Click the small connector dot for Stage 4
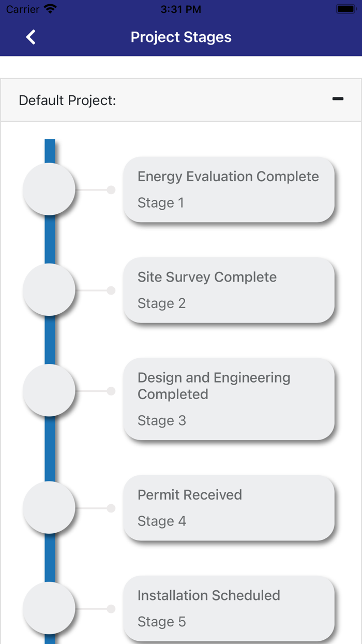The width and height of the screenshot is (362, 644). 111,508
